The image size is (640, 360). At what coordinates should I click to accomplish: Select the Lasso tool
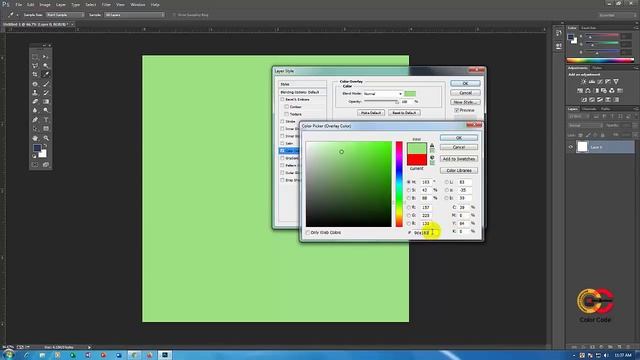[x=35, y=65]
